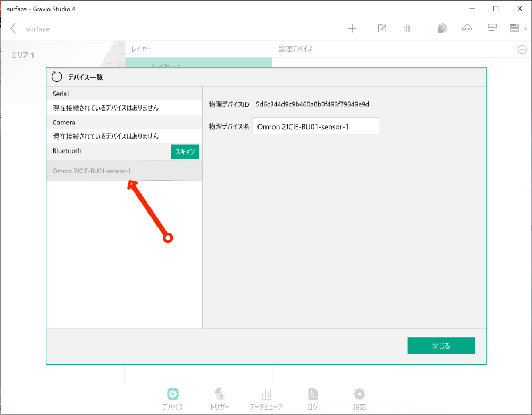The height and width of the screenshot is (415, 532).
Task: Open the 設定 tab
Action: coord(359,399)
